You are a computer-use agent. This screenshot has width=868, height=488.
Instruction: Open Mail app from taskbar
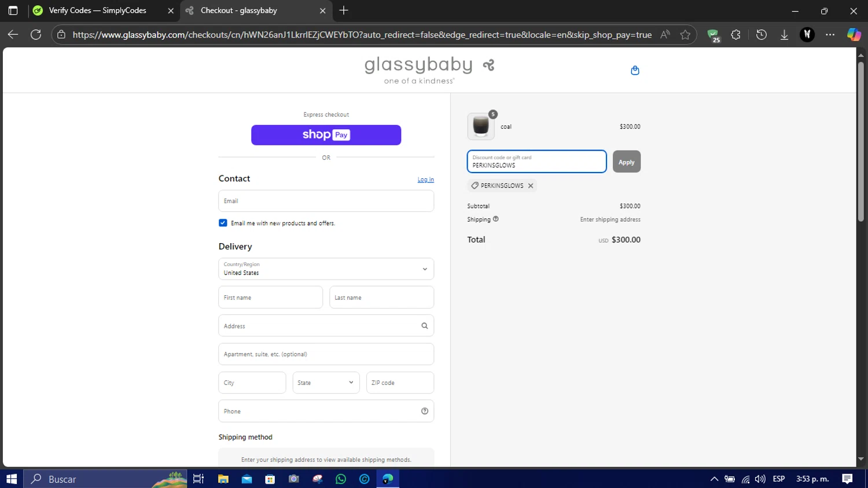(247, 479)
